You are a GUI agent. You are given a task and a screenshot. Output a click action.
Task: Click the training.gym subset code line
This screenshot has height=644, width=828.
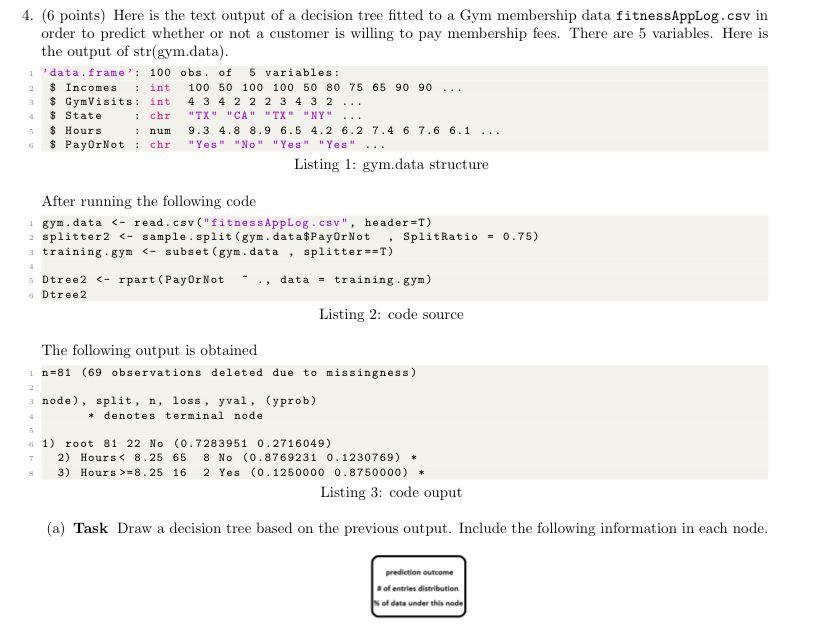218,252
